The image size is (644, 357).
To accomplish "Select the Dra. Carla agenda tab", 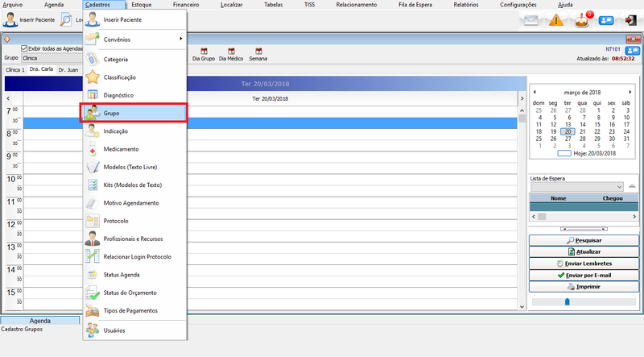I will pos(41,70).
